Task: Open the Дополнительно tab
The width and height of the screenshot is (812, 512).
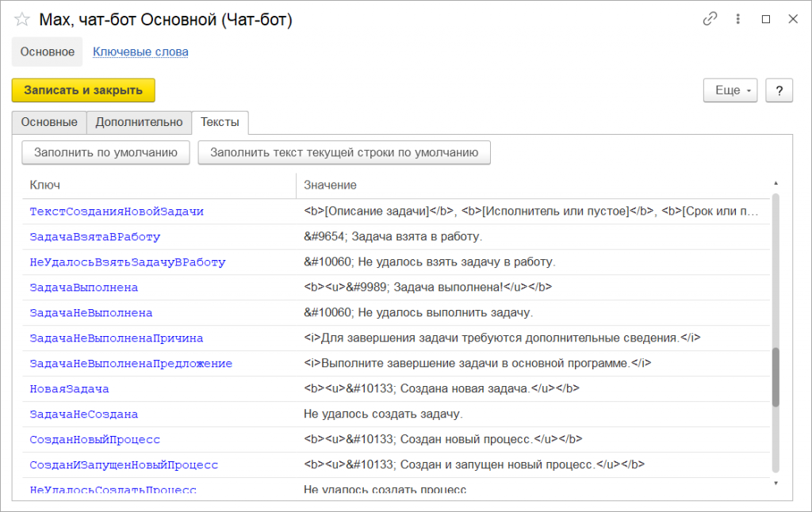Action: (139, 123)
